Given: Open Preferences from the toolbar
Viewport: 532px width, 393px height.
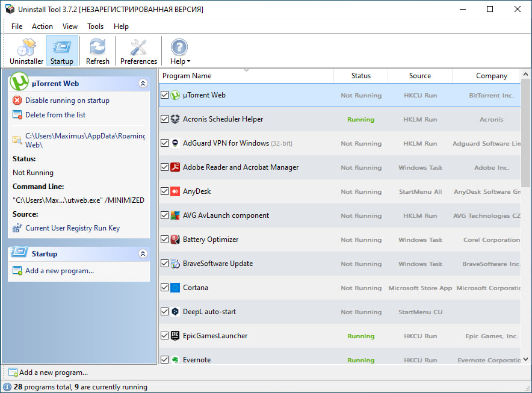Looking at the screenshot, I should tap(138, 51).
